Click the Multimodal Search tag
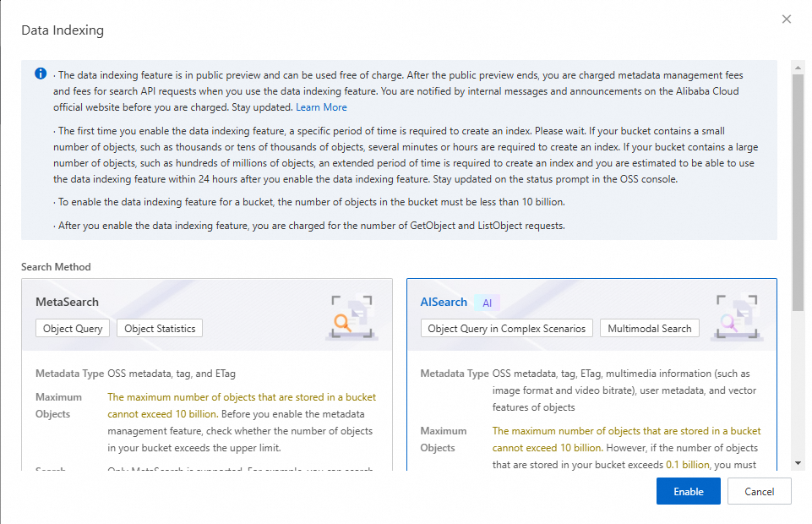Screen dimensions: 812x524 (650, 328)
